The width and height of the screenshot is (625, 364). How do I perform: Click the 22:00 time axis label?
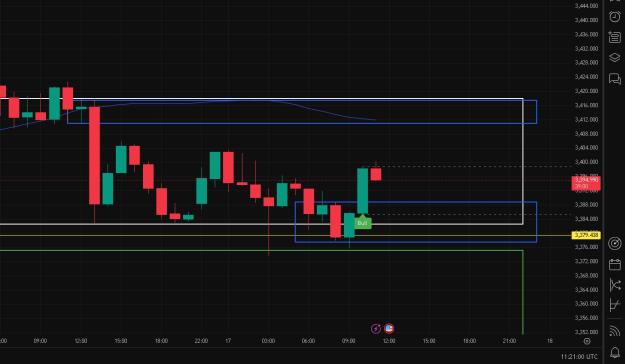coord(201,341)
